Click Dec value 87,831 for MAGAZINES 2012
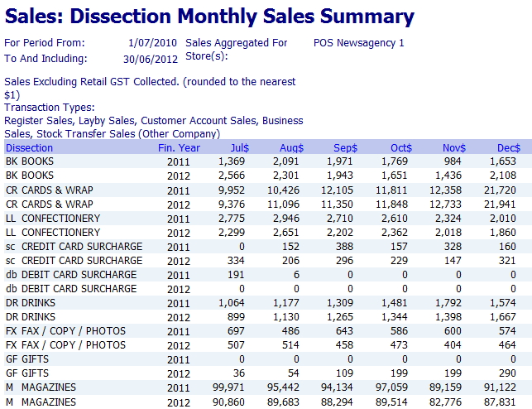The image size is (532, 409). tap(500, 402)
